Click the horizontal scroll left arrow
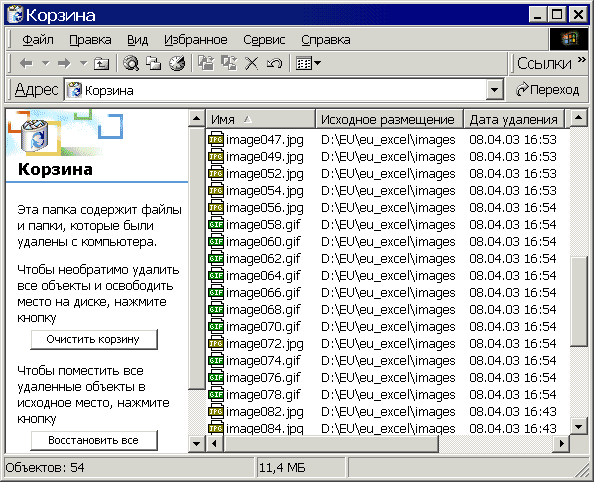Viewport: 594px width, 482px height. 215,443
